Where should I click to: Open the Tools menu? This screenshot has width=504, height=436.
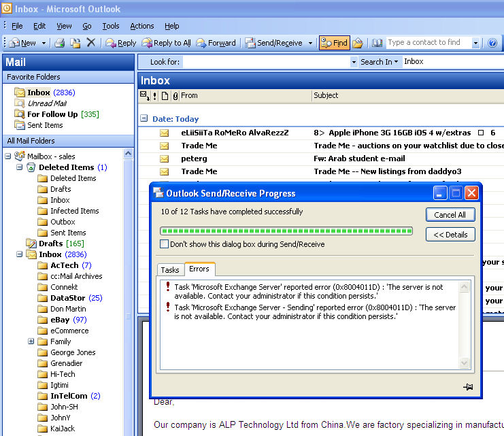pos(111,26)
